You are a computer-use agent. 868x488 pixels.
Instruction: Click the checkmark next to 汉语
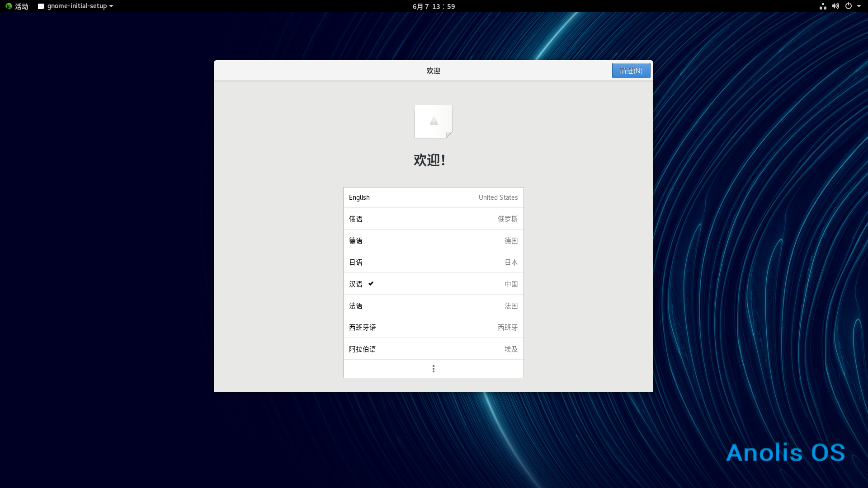[371, 284]
